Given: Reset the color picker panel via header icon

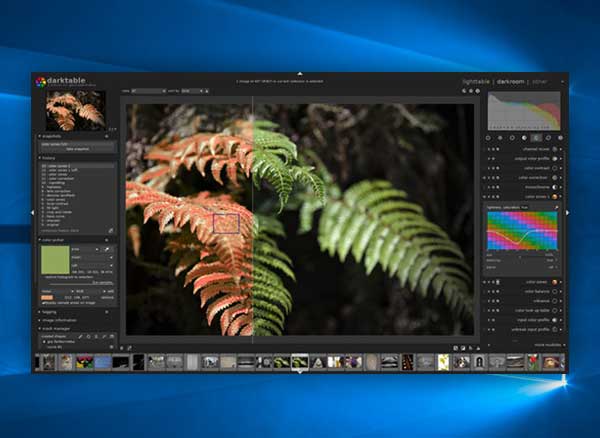Looking at the screenshot, I should [107, 240].
